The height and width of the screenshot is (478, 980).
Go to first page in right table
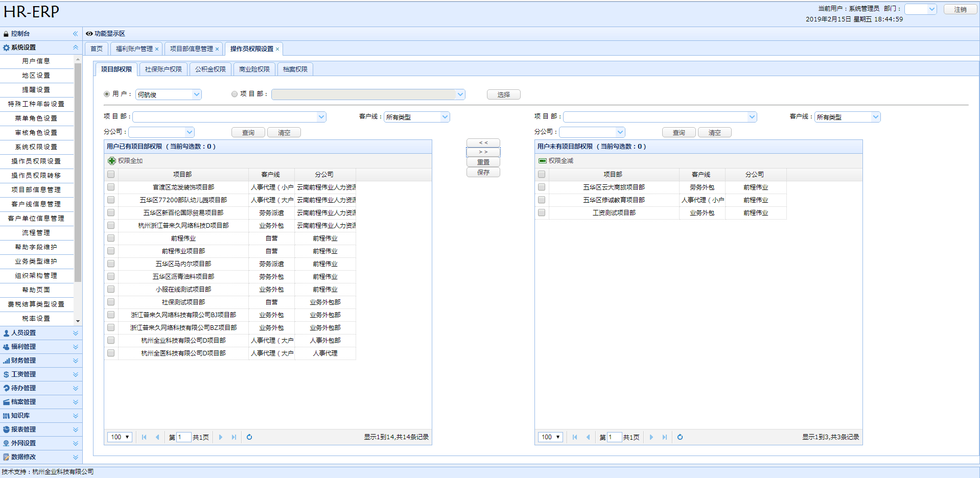575,437
